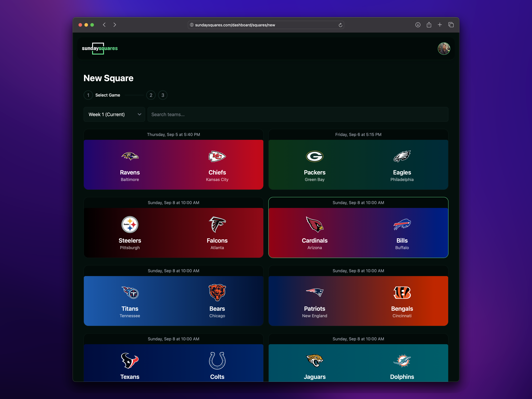Click the Philadelphia label
This screenshot has height=399, width=532.
coord(402,180)
